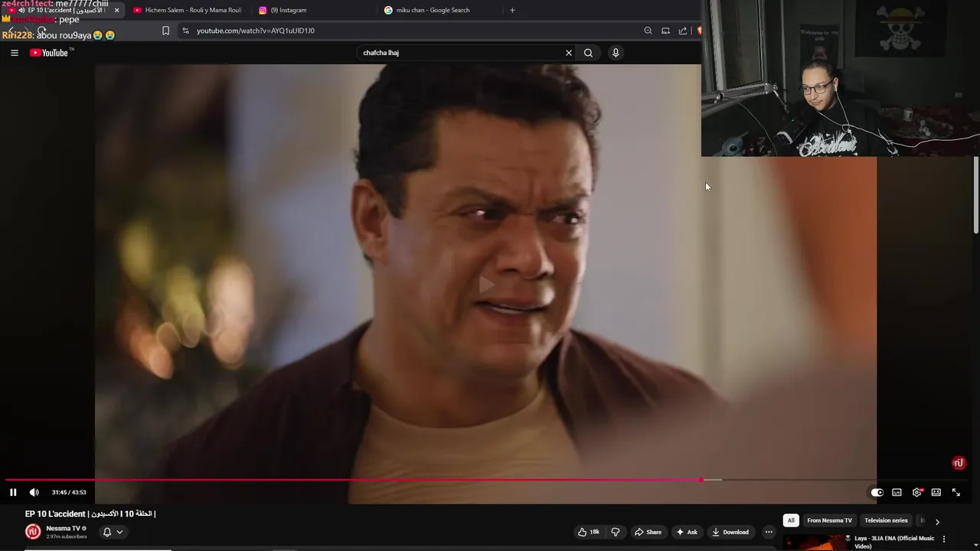Click the browser address bar URL
980x551 pixels.
point(256,31)
